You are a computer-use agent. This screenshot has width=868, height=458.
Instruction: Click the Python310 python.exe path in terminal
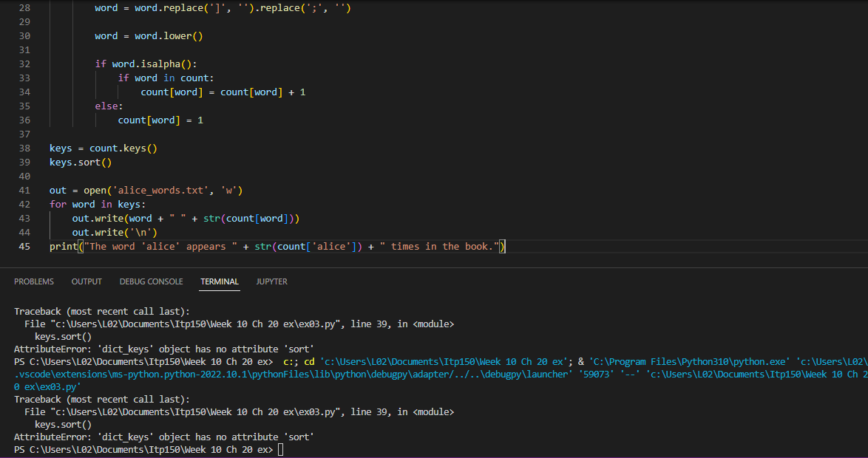point(689,362)
